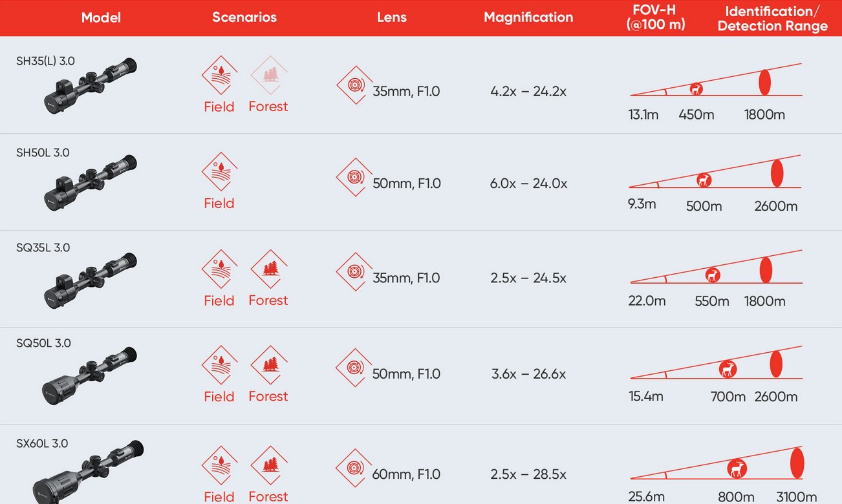The image size is (842, 504).
Task: Click the lens icon in SQ50L 3.0 row
Action: tap(354, 368)
